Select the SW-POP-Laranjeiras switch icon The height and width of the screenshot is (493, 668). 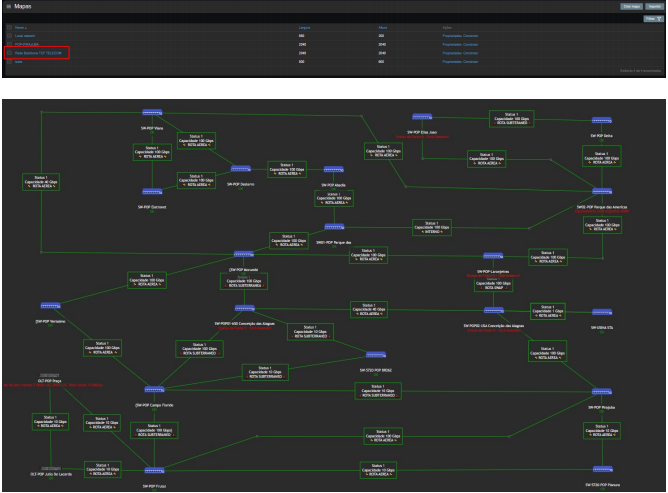tap(493, 256)
